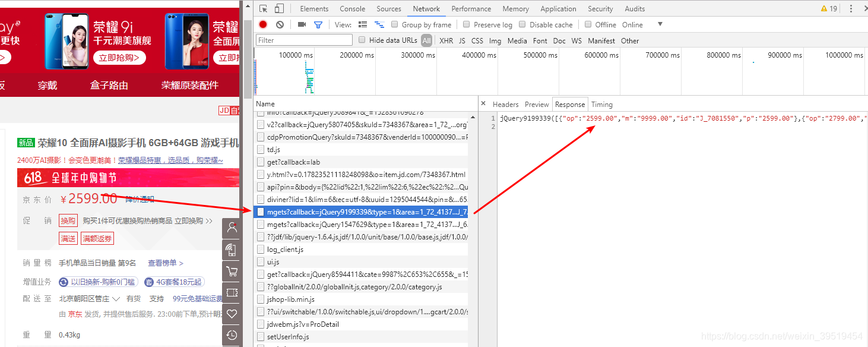868x347 pixels.
Task: Click the 满额返券 promo tag
Action: [x=97, y=238]
